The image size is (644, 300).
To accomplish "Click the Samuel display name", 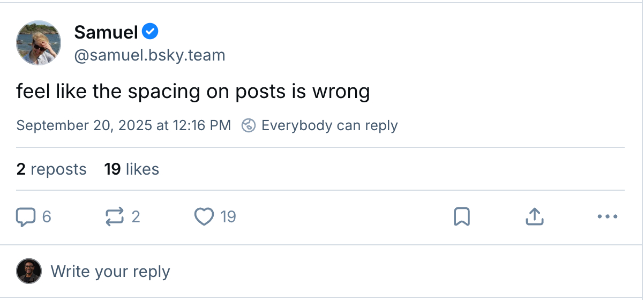I will point(106,32).
